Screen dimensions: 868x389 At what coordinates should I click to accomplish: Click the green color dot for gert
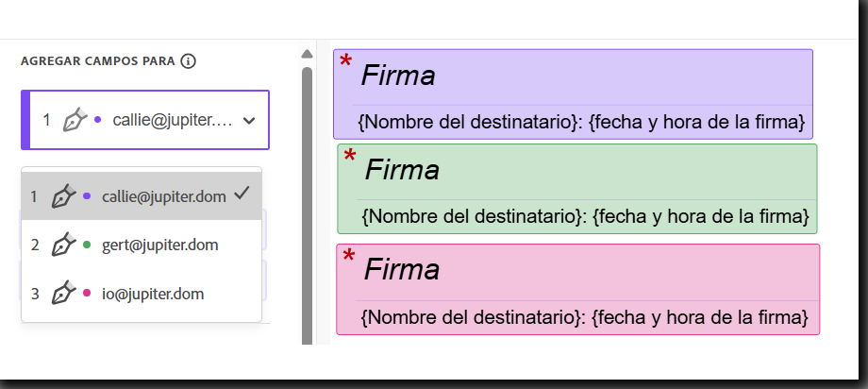point(87,245)
